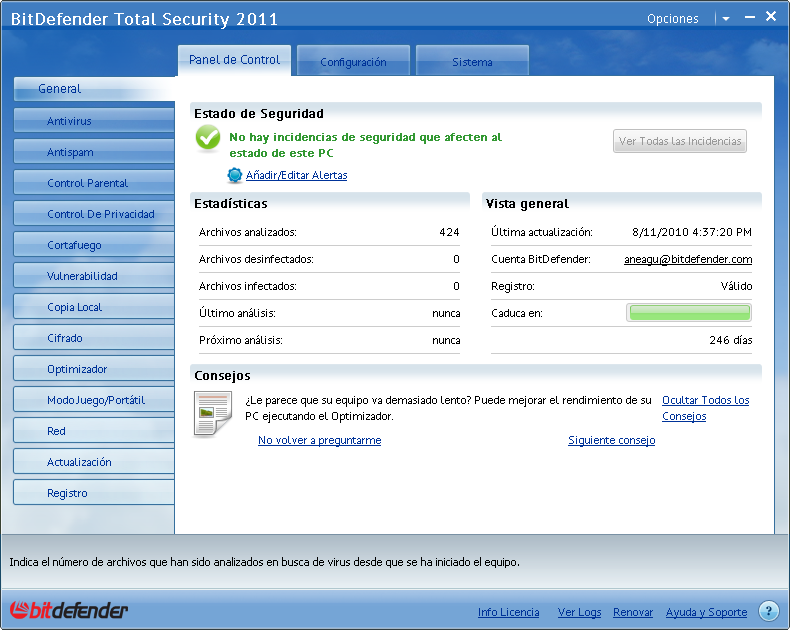Click the bitdefender logo at bottom left

[x=69, y=610]
